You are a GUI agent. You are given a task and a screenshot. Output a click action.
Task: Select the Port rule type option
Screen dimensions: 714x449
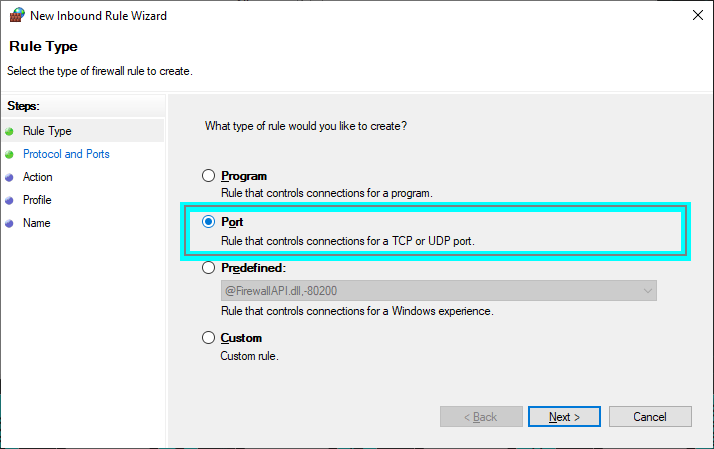(x=209, y=222)
